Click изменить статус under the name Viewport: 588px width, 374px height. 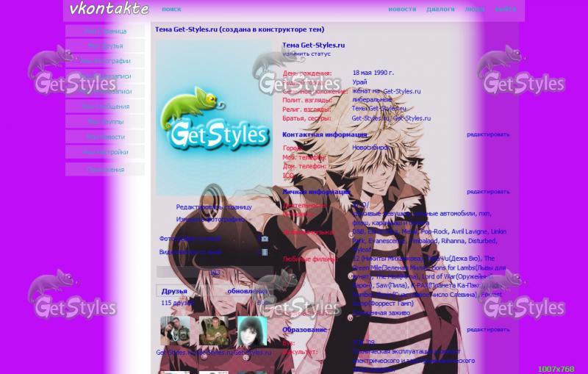(306, 54)
